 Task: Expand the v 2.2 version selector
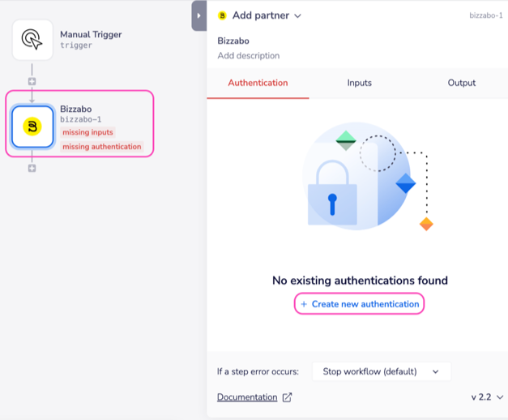487,397
